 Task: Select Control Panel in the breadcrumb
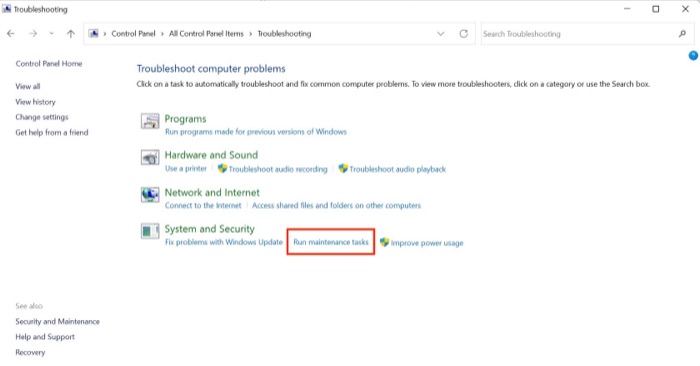tap(133, 33)
